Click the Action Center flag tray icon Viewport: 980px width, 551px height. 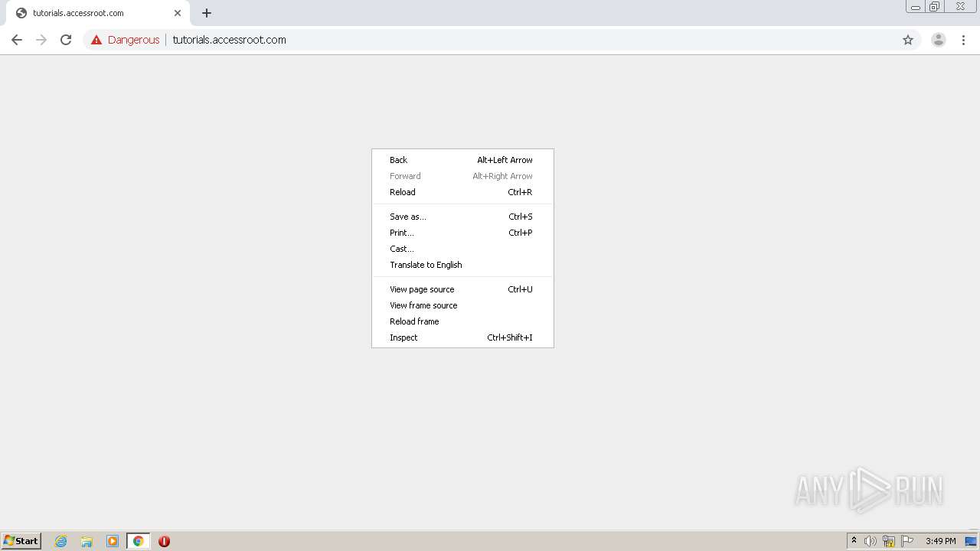tap(907, 541)
